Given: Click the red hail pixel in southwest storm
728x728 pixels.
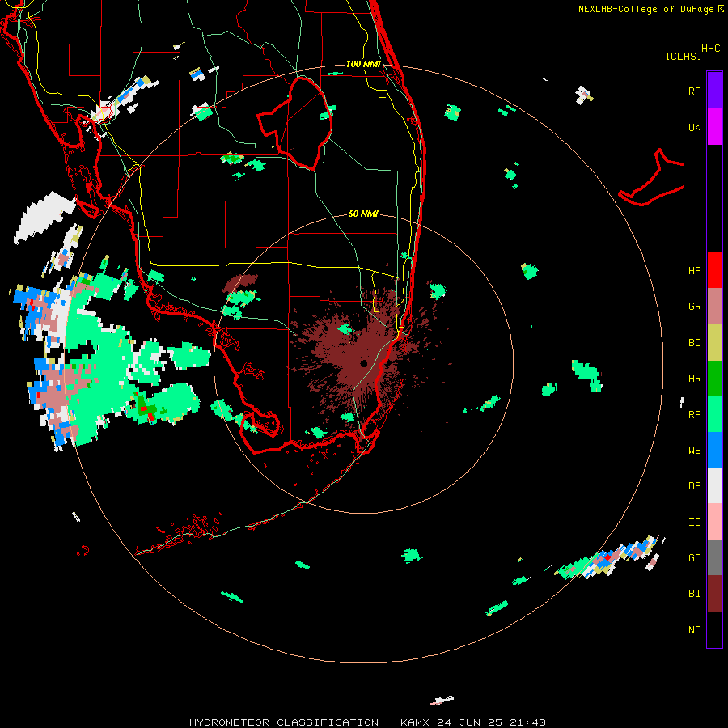Looking at the screenshot, I should click(x=143, y=408).
